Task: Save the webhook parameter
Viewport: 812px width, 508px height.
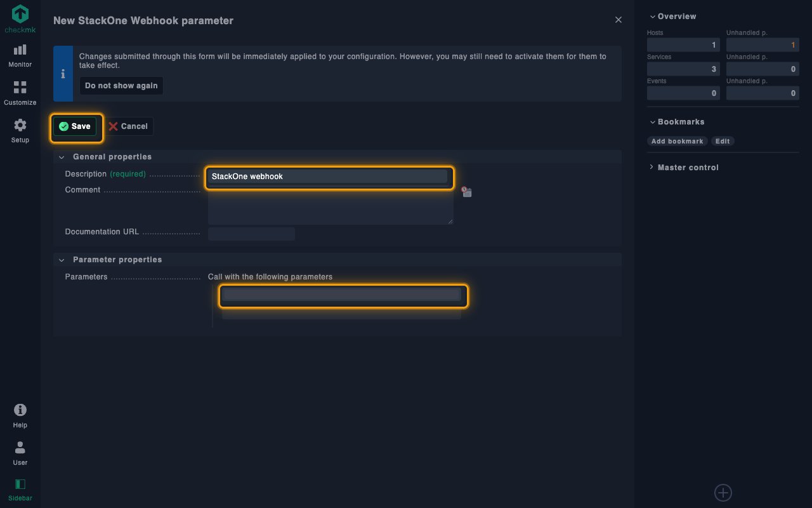Action: [75, 126]
